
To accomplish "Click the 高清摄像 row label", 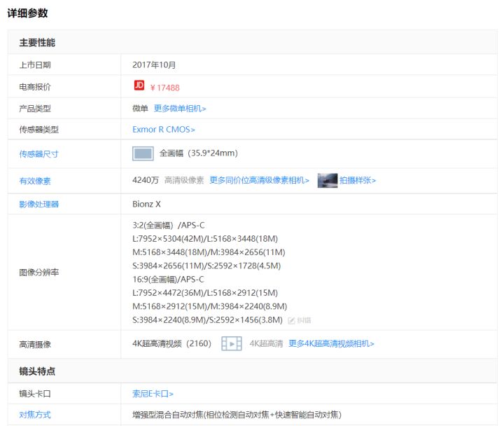I will click(35, 345).
